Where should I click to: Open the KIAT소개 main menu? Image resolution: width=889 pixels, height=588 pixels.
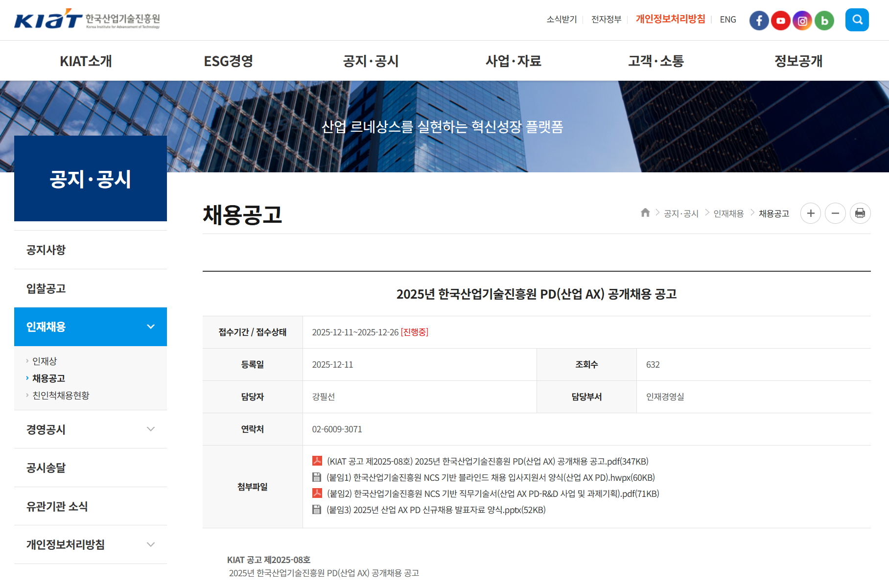86,61
